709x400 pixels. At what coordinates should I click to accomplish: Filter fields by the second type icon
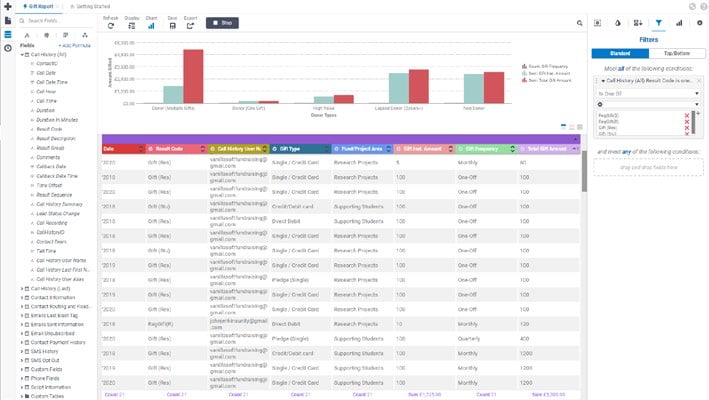[47, 35]
